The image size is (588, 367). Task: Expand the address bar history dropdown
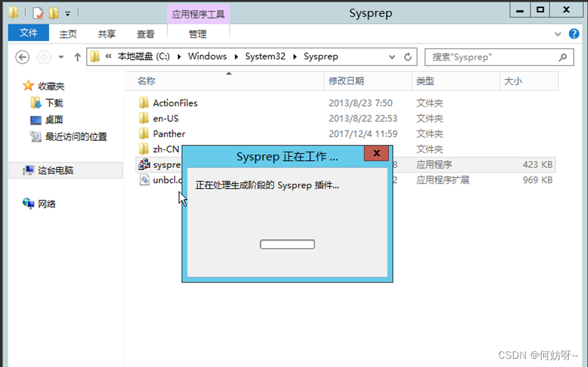[392, 57]
